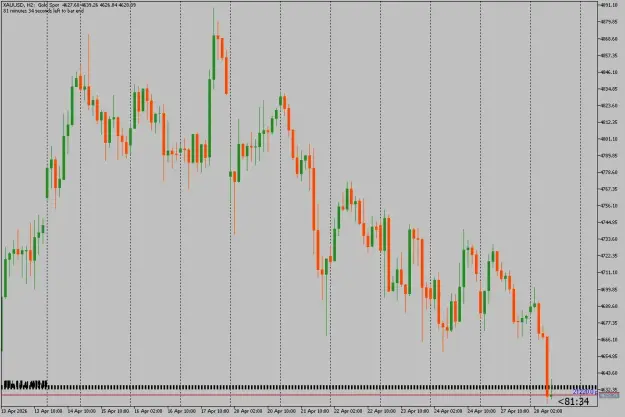Viewport: 625px width, 417px height.
Task: Click the last tall orange candle at chart's right end
Action: coord(547,366)
